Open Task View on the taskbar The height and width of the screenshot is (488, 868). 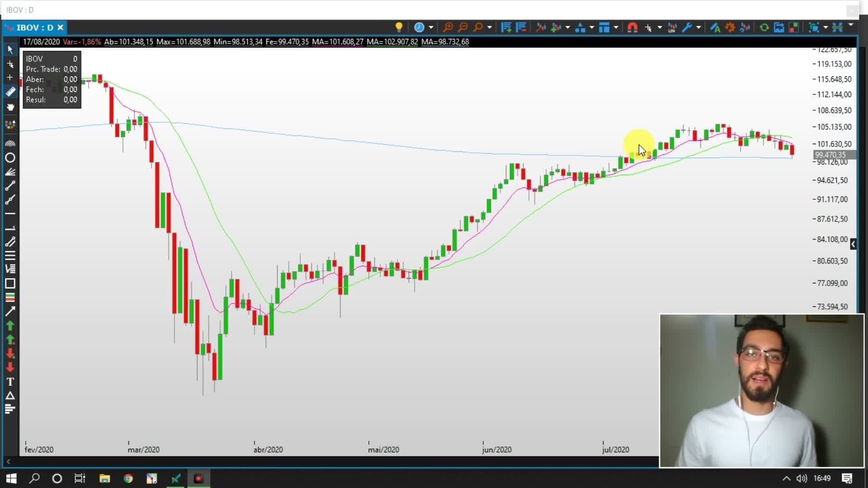pyautogui.click(x=80, y=478)
